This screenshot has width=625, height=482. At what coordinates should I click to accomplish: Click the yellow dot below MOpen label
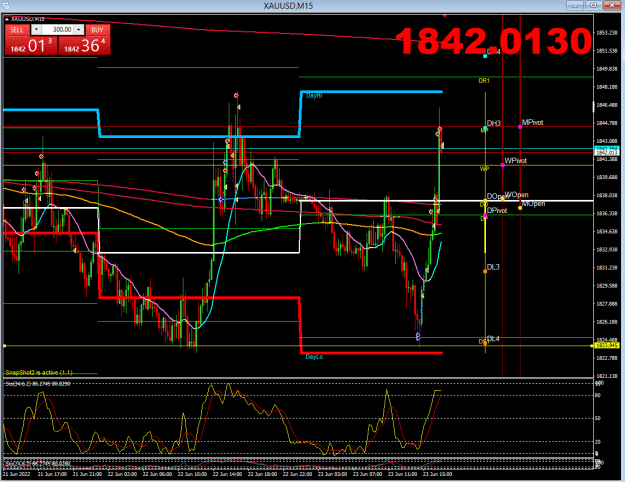(520, 208)
